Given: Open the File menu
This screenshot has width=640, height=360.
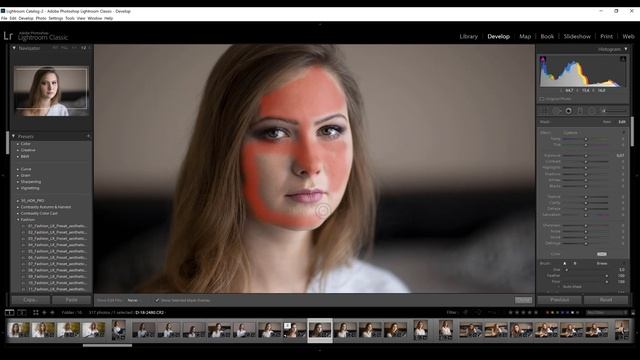Looking at the screenshot, I should point(4,18).
